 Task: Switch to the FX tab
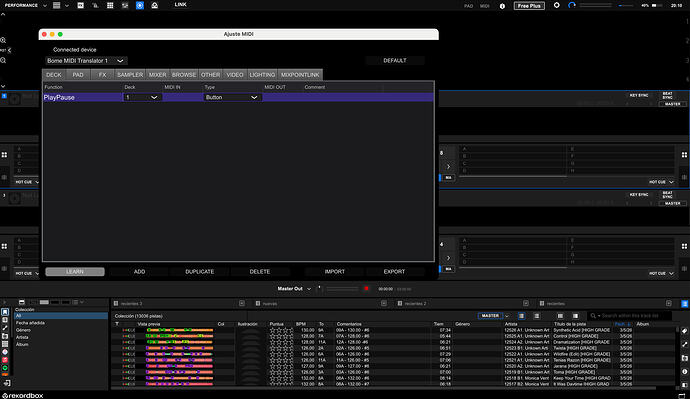pyautogui.click(x=103, y=75)
